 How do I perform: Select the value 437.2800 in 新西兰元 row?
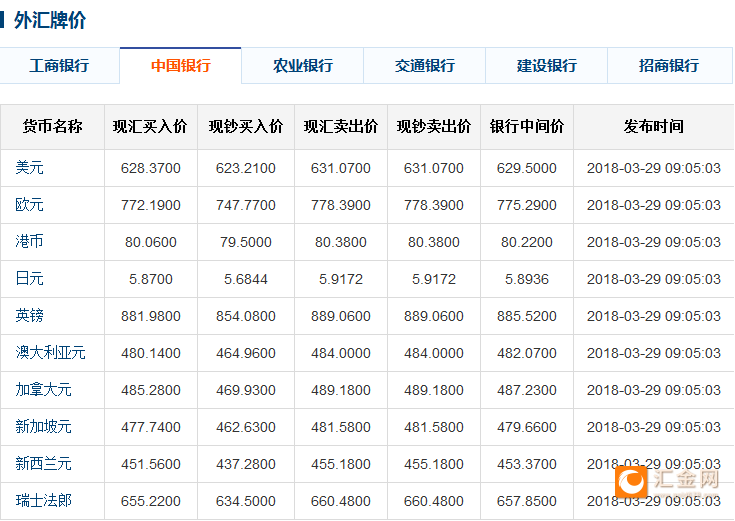pos(246,465)
